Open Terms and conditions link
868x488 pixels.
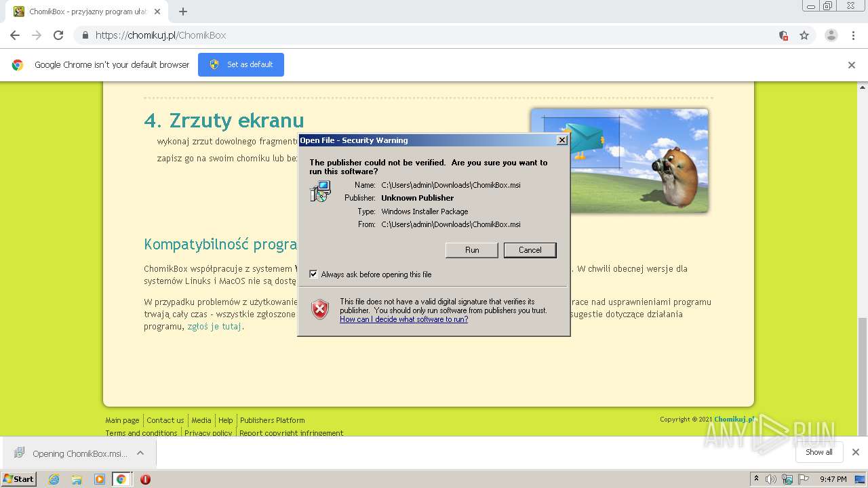click(141, 433)
